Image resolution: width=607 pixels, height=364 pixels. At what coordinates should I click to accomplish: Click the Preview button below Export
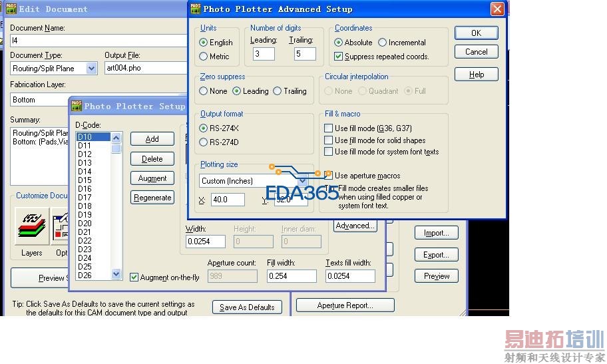[437, 276]
